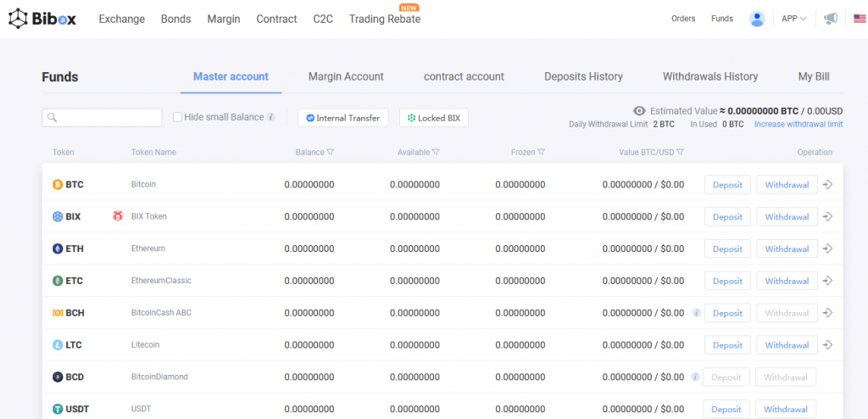The height and width of the screenshot is (419, 868).
Task: Open the Exchange menu
Action: click(x=122, y=19)
